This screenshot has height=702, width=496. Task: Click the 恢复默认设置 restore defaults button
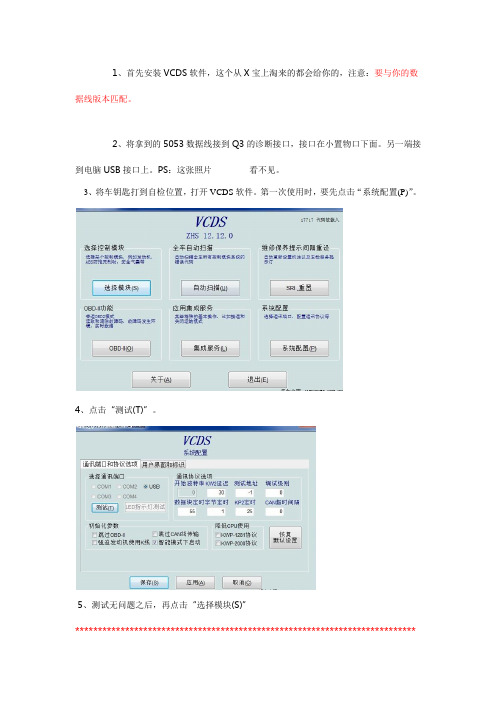coord(285,537)
